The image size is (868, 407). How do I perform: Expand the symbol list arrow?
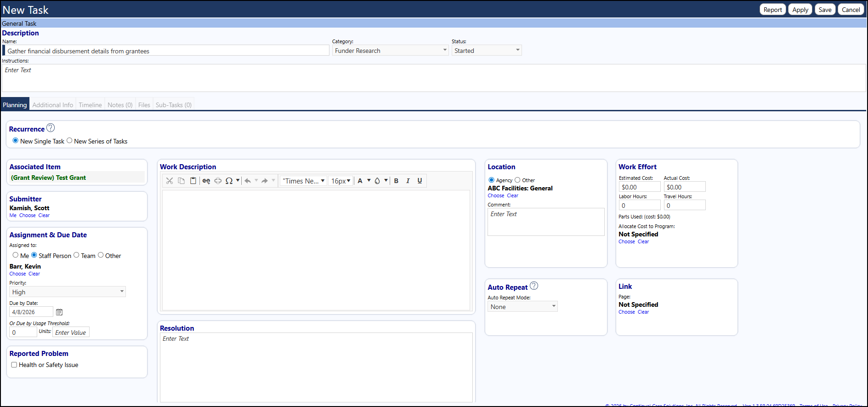tap(238, 181)
